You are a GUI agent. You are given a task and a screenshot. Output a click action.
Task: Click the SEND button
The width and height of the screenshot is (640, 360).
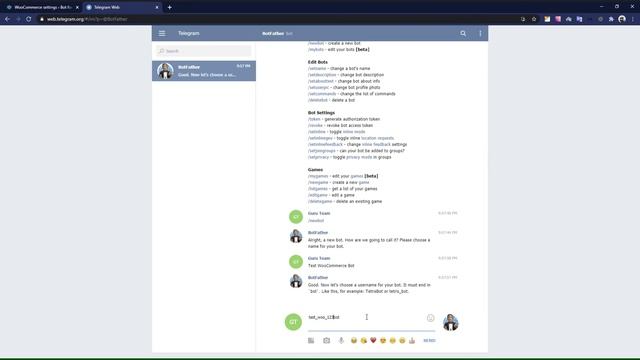click(429, 340)
